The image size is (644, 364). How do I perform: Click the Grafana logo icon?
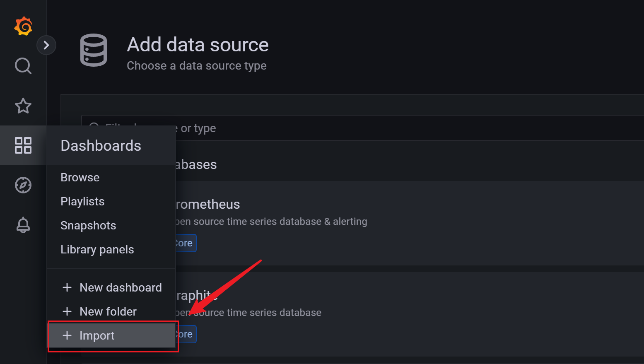(x=23, y=26)
